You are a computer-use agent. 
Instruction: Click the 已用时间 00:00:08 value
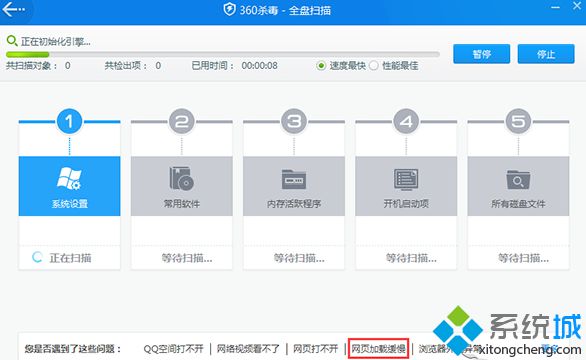pyautogui.click(x=259, y=66)
